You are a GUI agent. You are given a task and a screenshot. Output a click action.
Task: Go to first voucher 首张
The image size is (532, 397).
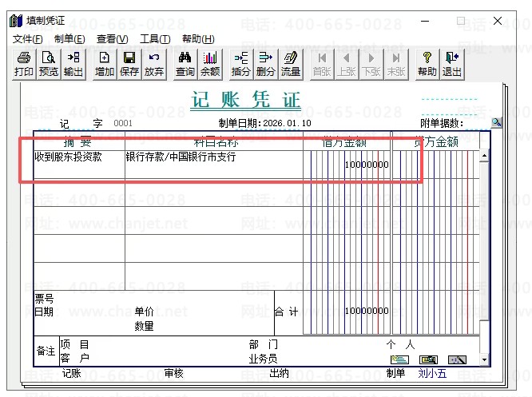point(322,64)
